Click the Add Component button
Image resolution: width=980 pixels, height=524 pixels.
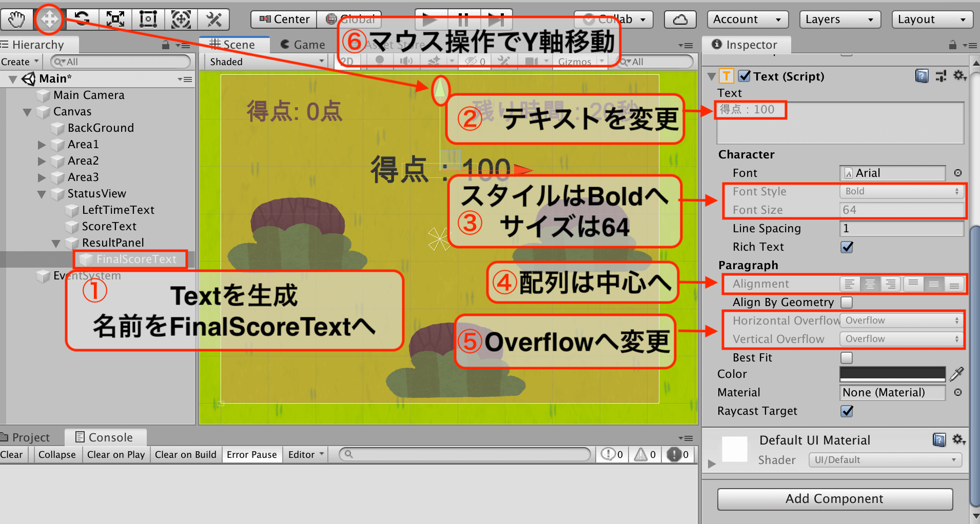(835, 499)
